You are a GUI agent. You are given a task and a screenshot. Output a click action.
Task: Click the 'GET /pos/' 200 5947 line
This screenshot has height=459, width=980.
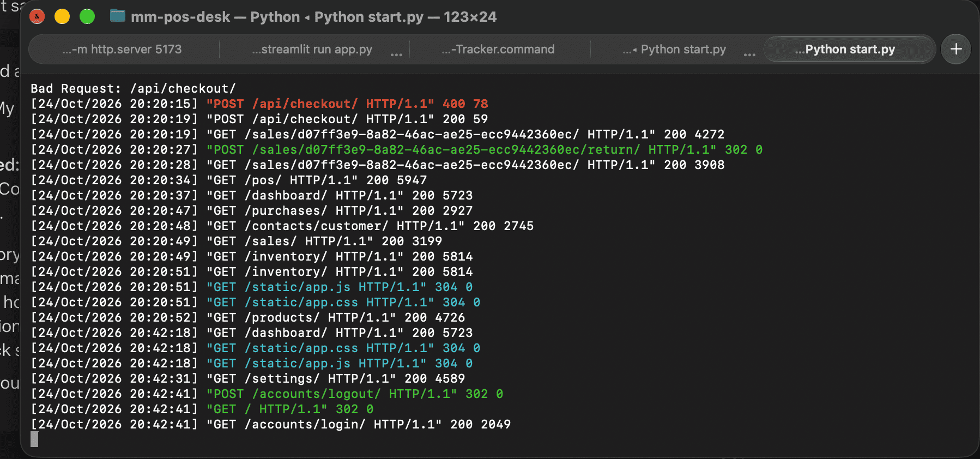coord(229,180)
